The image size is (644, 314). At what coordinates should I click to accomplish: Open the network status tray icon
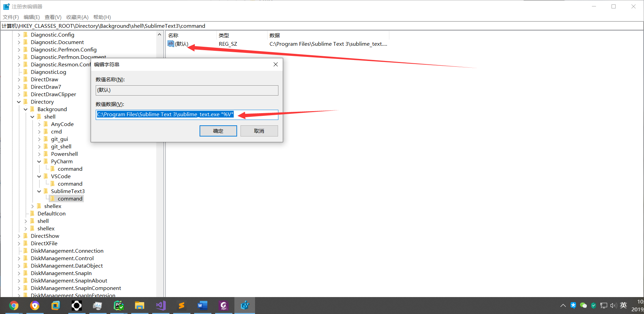tap(604, 306)
